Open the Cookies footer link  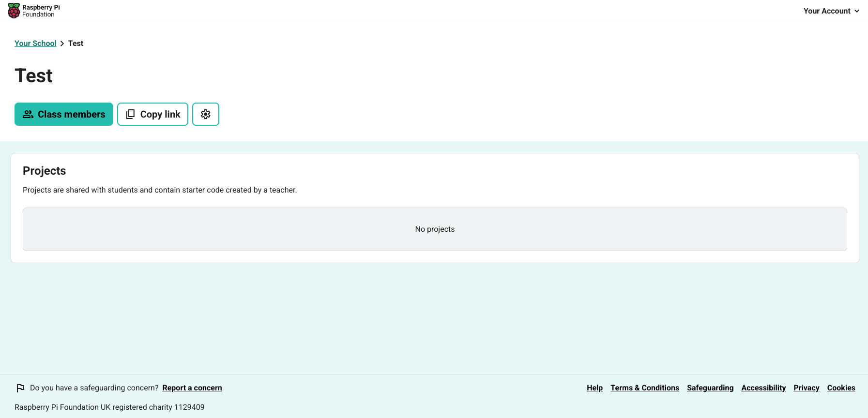point(841,388)
